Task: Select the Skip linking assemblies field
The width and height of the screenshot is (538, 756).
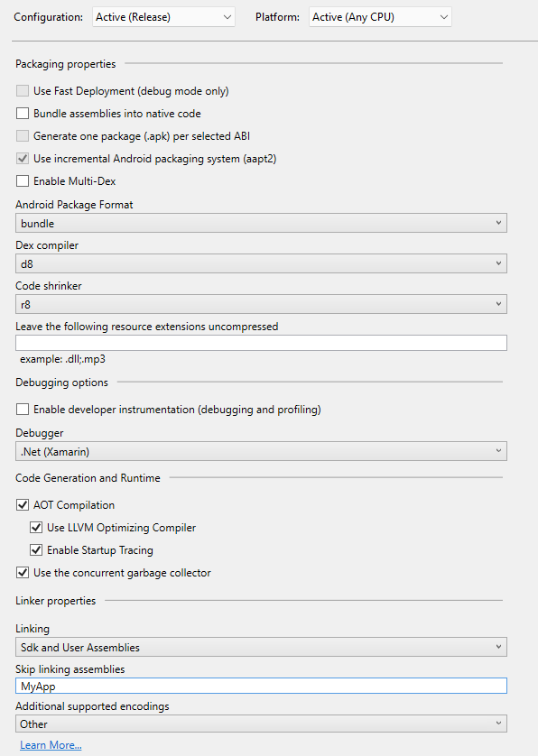Action: click(x=261, y=687)
